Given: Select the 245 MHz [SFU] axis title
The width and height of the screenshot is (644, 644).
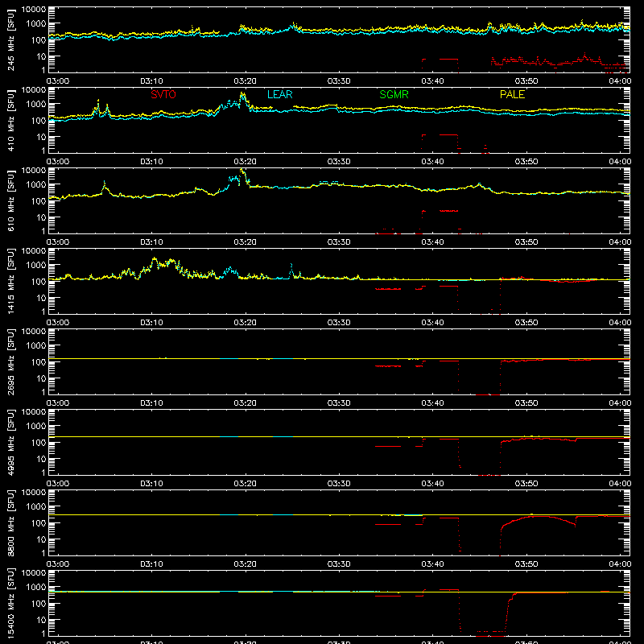Looking at the screenshot, I should click(11, 39).
